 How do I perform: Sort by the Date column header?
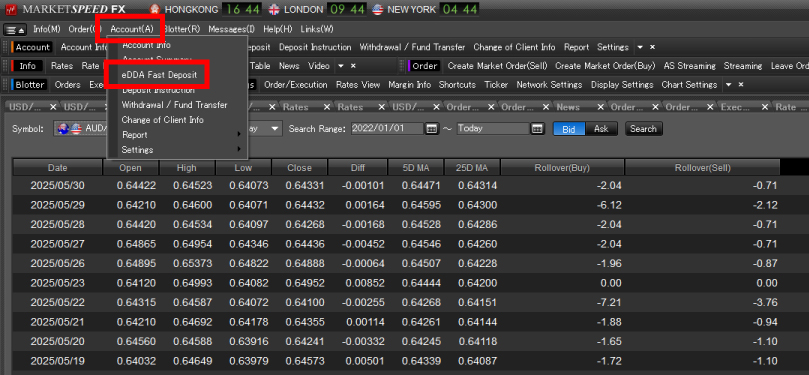tap(57, 168)
